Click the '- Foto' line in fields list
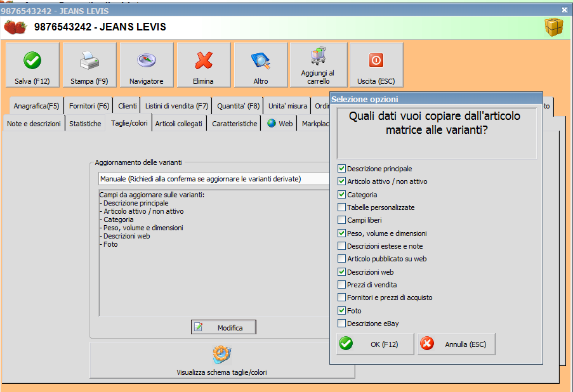This screenshot has width=573, height=392. coord(109,244)
